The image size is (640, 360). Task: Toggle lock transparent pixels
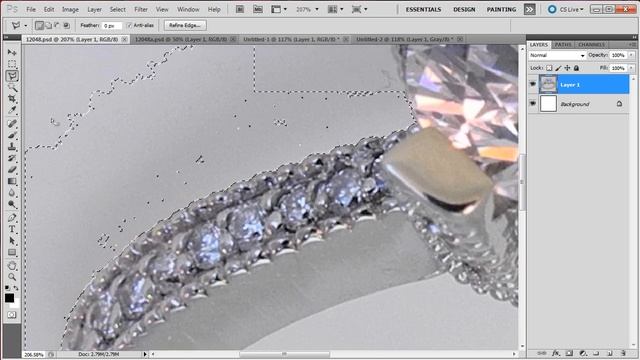(549, 68)
